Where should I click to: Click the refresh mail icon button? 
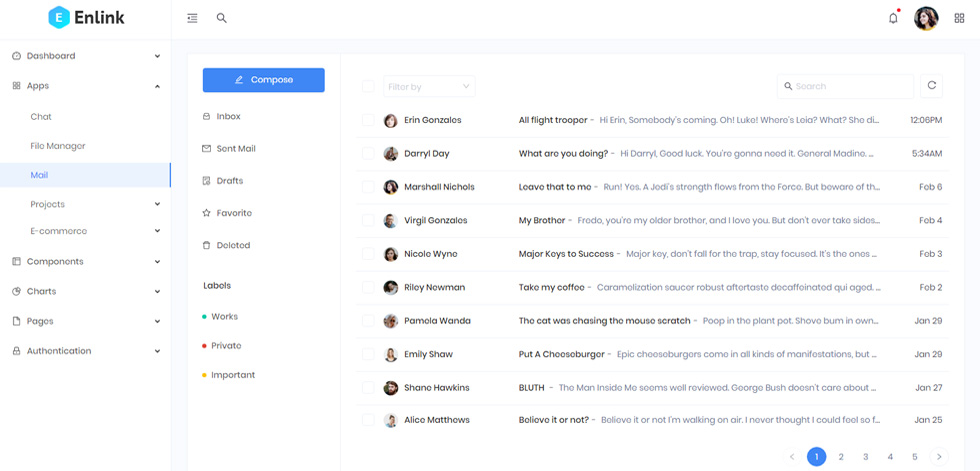pos(931,86)
